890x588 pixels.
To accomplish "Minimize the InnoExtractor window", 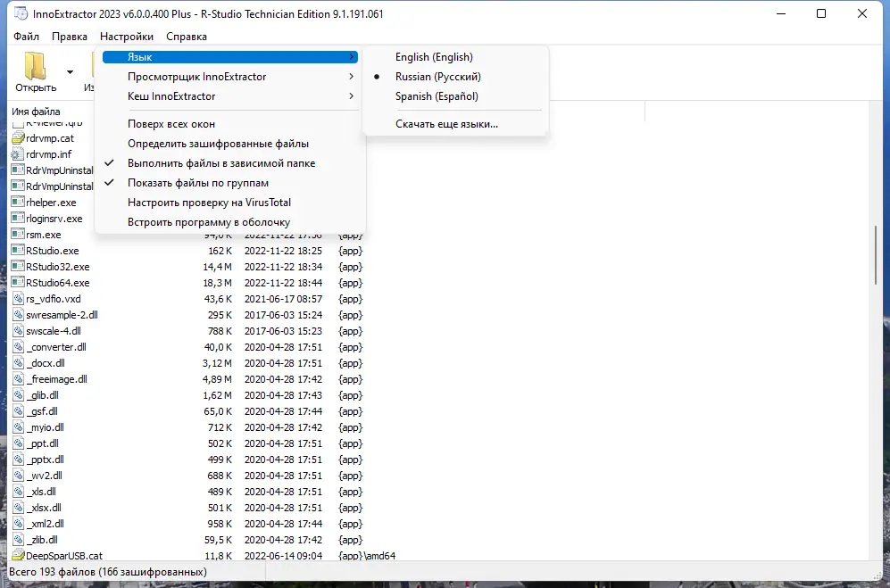I will click(781, 13).
